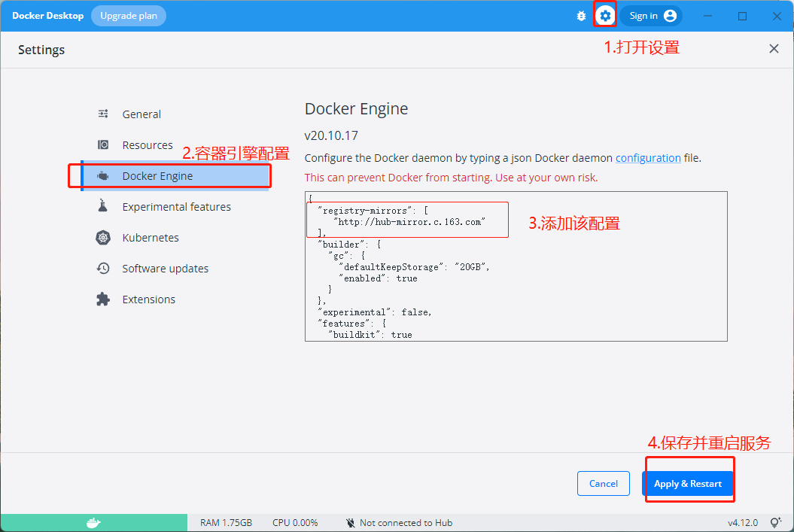Click the "buildkit": true line

coord(370,335)
